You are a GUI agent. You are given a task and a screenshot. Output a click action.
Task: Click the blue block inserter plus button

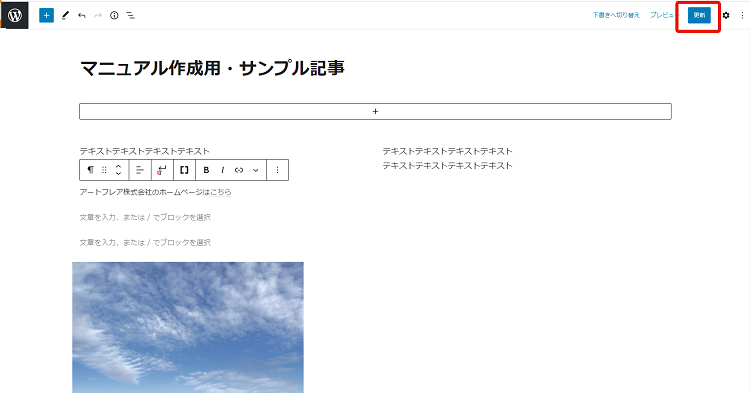pos(46,15)
